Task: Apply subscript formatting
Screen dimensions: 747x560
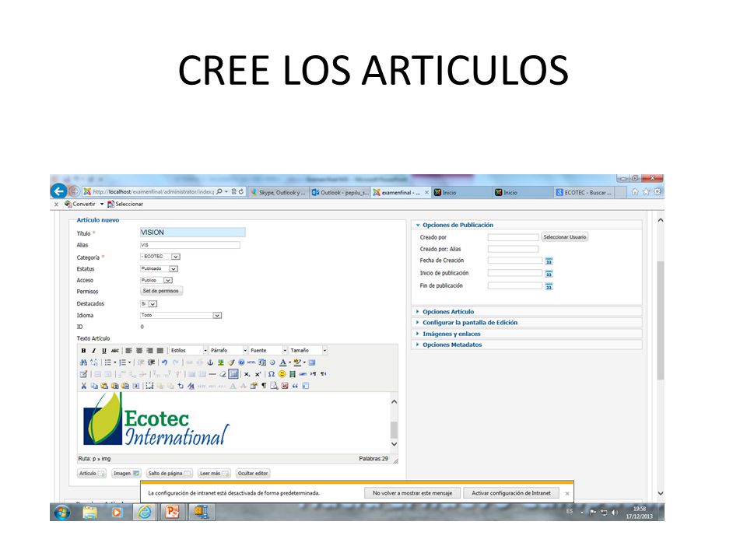Action: point(247,374)
